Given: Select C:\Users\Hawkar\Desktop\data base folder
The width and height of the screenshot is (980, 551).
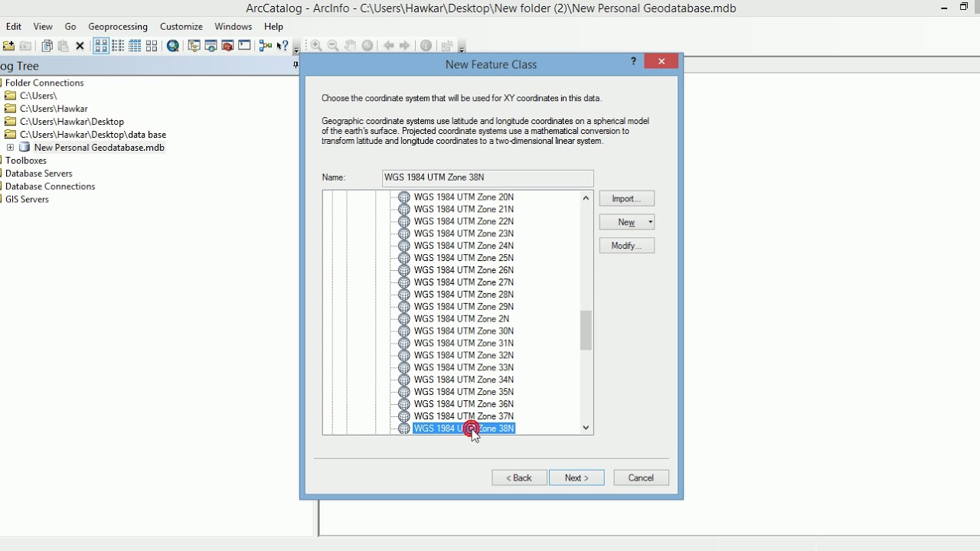Looking at the screenshot, I should 93,135.
